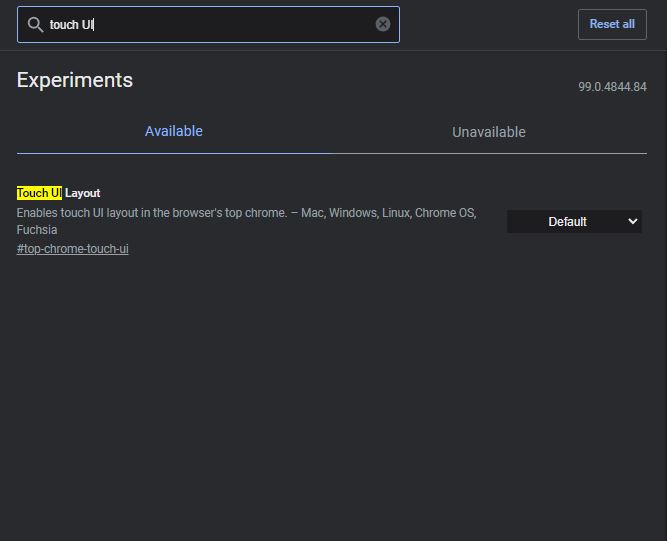Click the Layout word in the flag title
The width and height of the screenshot is (667, 541).
(x=83, y=193)
